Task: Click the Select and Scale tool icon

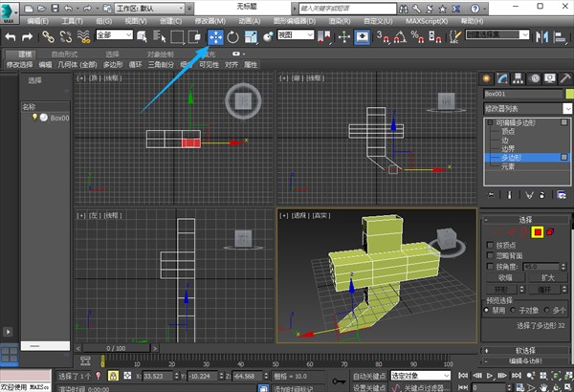Action: pyautogui.click(x=251, y=36)
